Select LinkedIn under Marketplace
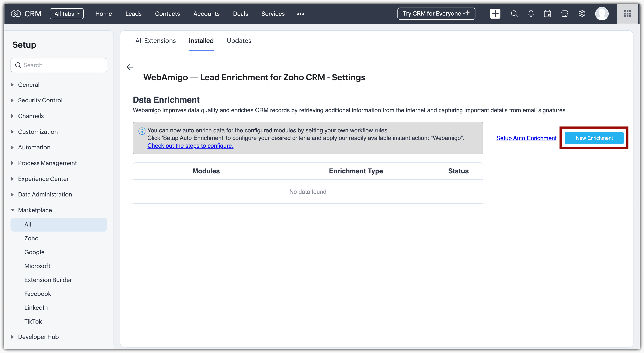The image size is (644, 353). (36, 307)
